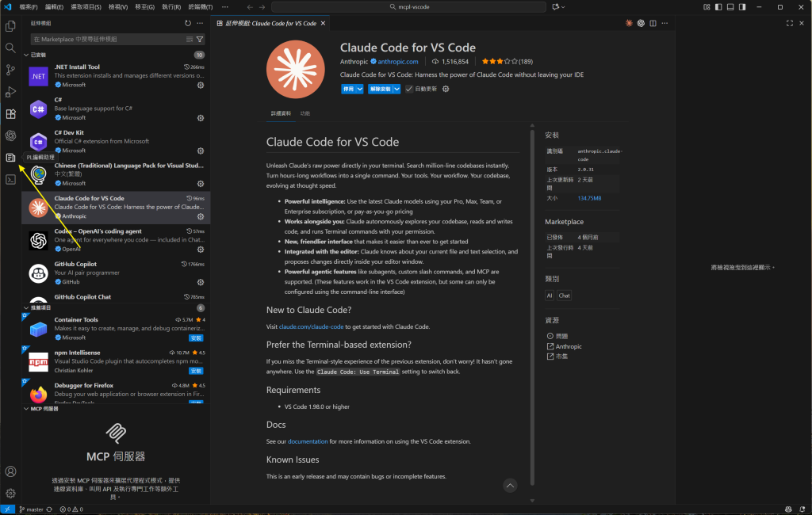Click the 安裝 button for Container Tools
This screenshot has height=515, width=812.
[x=196, y=338]
